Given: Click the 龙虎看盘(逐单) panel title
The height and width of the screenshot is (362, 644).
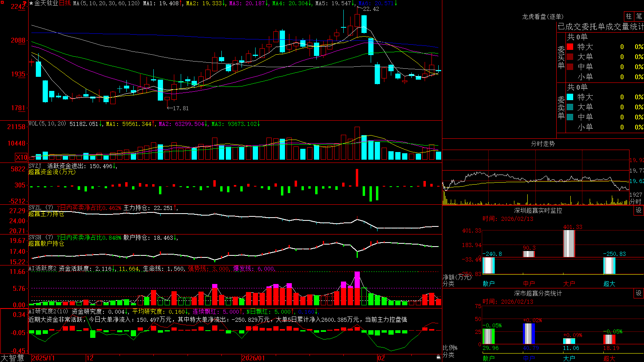Looking at the screenshot, I should (543, 16).
